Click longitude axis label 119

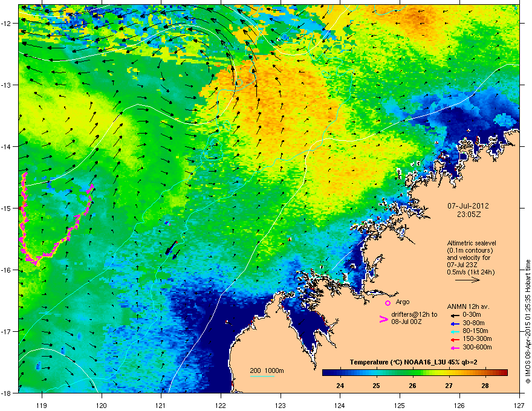click(42, 405)
